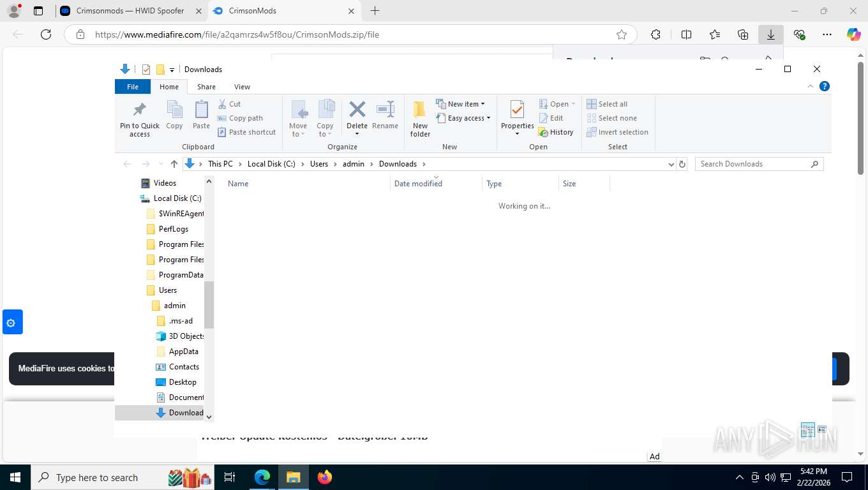This screenshot has height=490, width=868.
Task: Open the File ribbon tab
Action: click(x=133, y=87)
